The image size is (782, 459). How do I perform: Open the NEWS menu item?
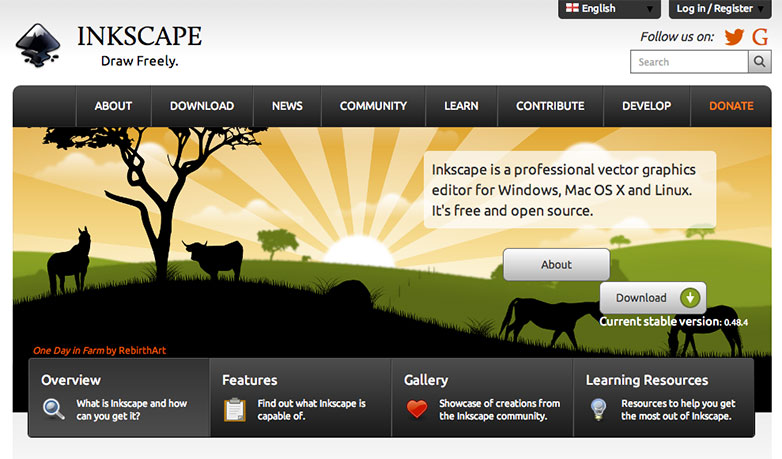[287, 106]
